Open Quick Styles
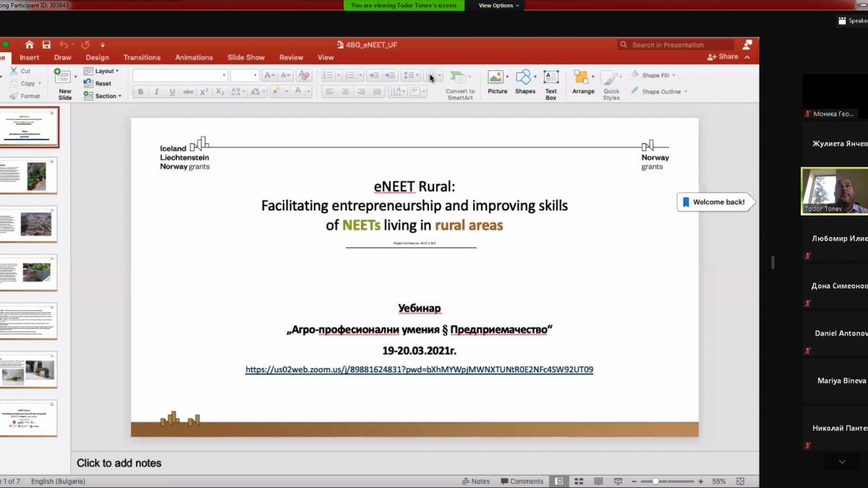This screenshot has height=488, width=868. tap(611, 85)
